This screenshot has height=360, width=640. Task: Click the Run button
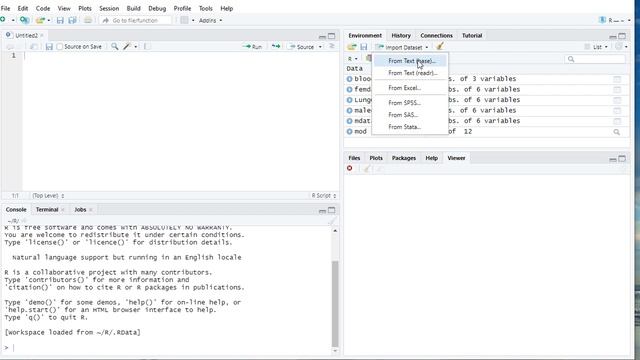pos(252,47)
